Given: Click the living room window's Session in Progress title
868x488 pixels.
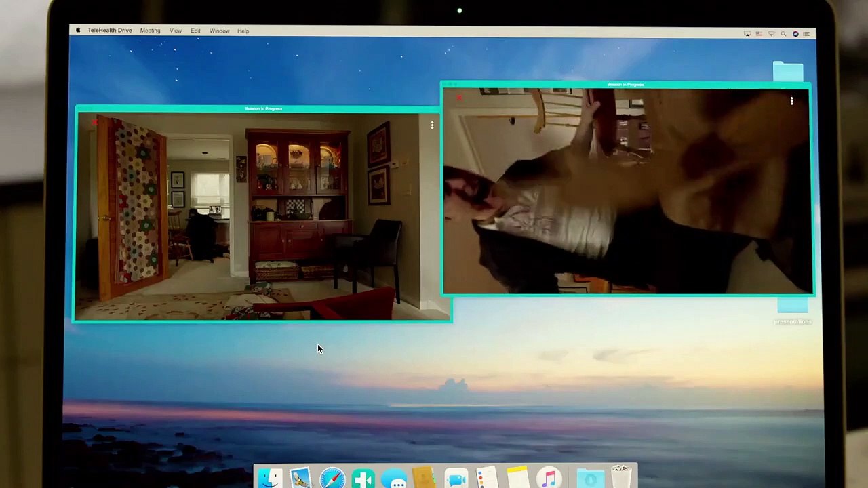Looking at the screenshot, I should (x=263, y=108).
